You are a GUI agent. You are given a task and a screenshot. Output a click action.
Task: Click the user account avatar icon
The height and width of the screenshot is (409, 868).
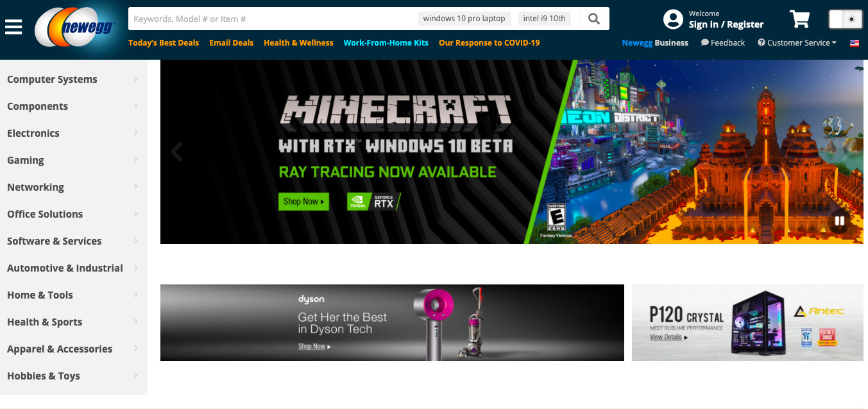(673, 19)
